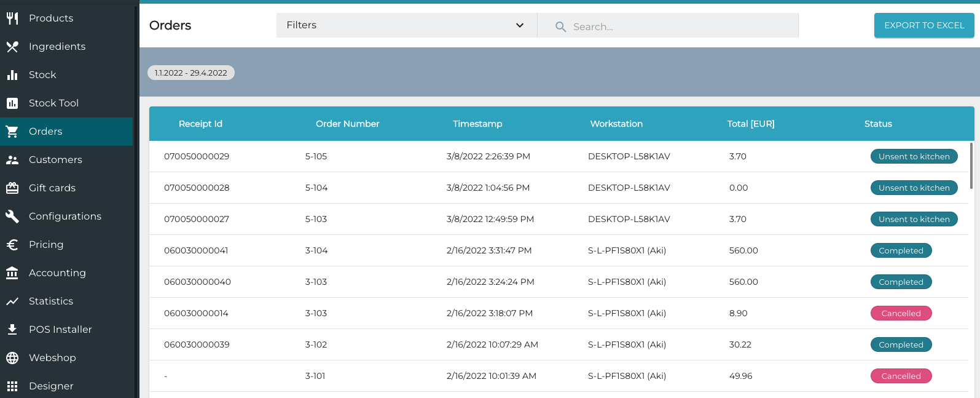
Task: Click the magnifier search icon
Action: tap(560, 27)
